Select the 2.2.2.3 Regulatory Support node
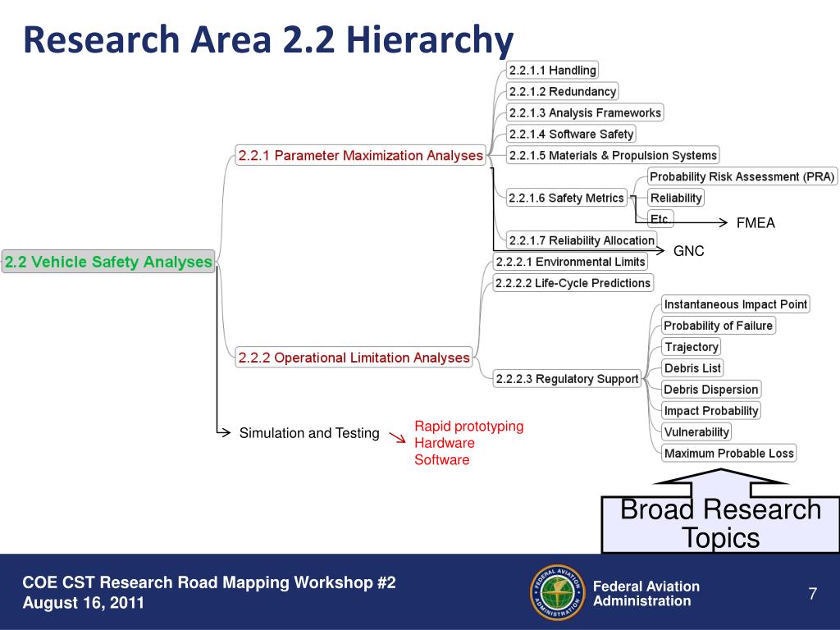Viewport: 840px width, 630px height. tap(567, 379)
